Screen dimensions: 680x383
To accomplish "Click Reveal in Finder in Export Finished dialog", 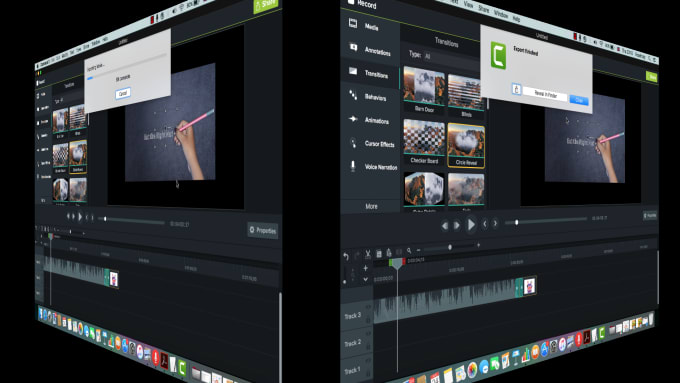I will [x=545, y=95].
